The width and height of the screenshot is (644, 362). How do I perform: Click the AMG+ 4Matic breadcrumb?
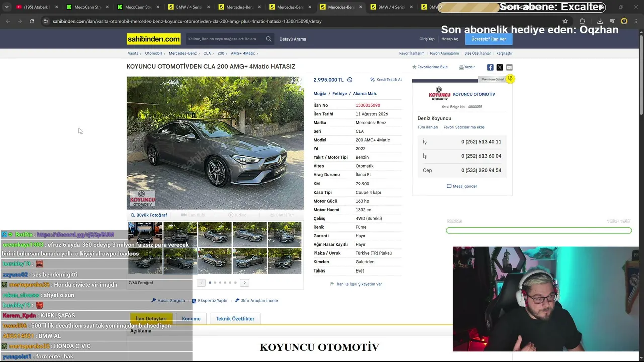[x=243, y=53]
